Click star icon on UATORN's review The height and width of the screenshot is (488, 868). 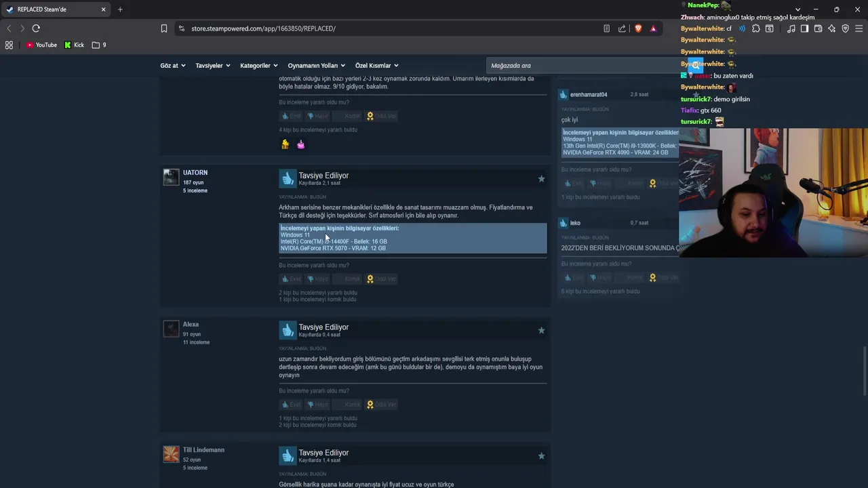541,179
